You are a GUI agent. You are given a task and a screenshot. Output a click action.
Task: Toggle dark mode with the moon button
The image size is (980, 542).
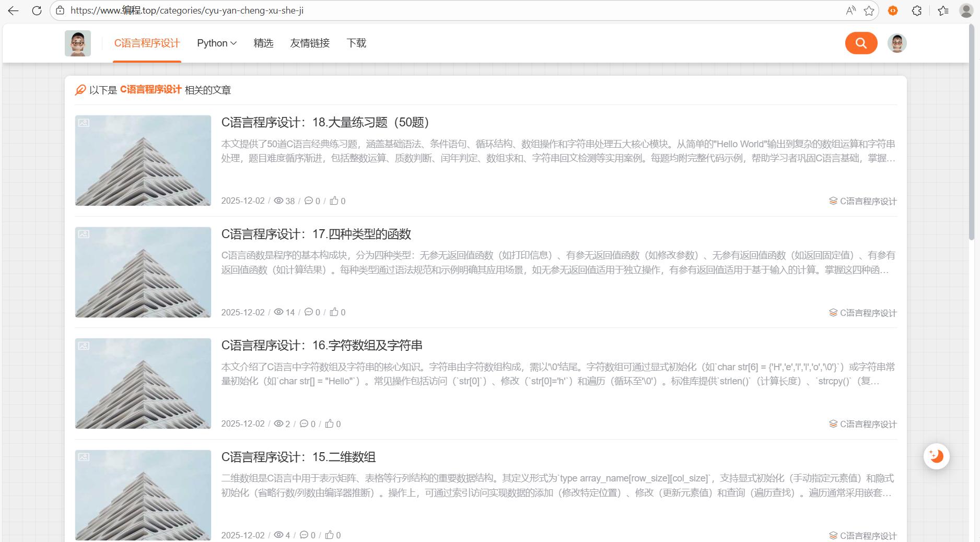[936, 456]
